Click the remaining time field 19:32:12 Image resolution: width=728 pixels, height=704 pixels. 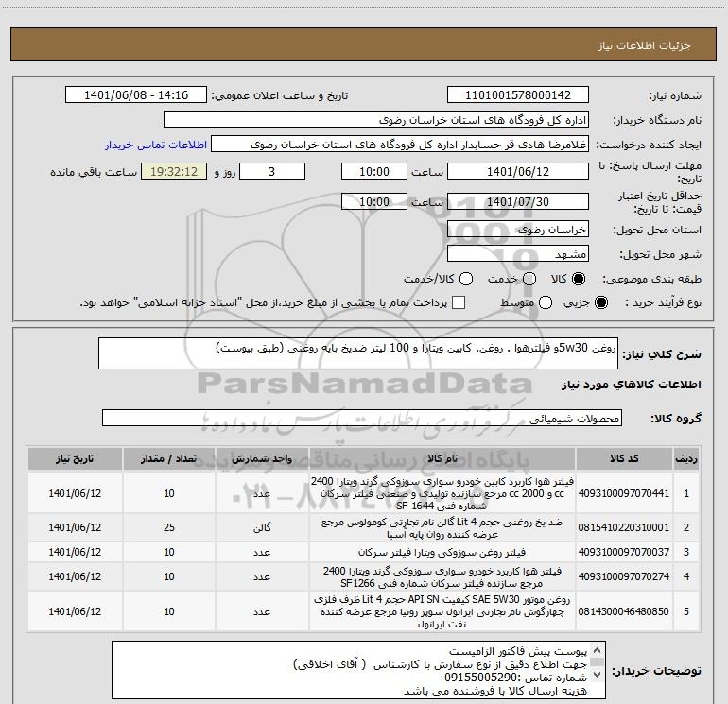(174, 171)
